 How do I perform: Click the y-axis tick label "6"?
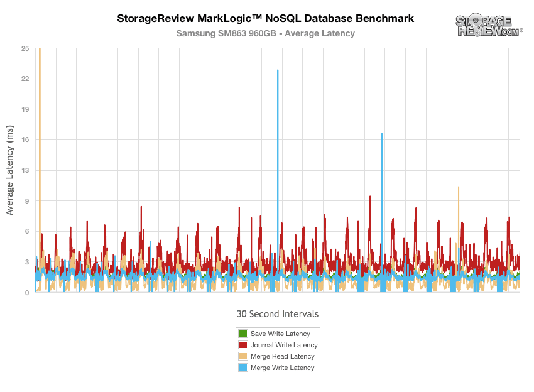(27, 231)
